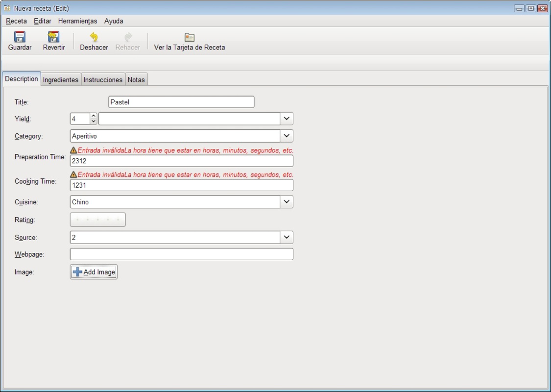Viewport: 551px width, 392px height.
Task: Open the Receta menu
Action: (x=16, y=21)
